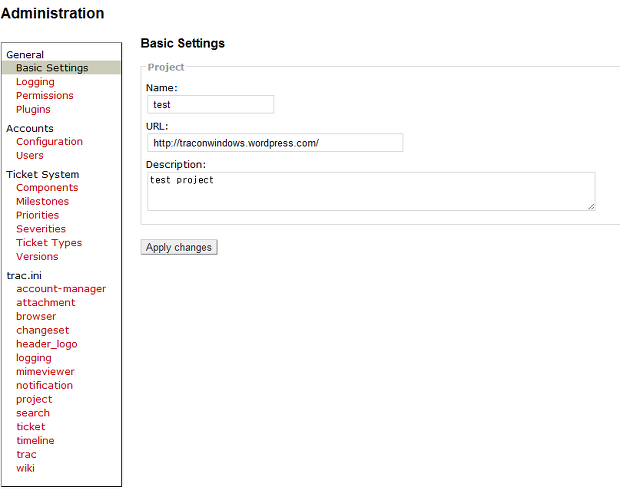Click the Administration page title
Screen dimensions: 620x490
tap(53, 13)
